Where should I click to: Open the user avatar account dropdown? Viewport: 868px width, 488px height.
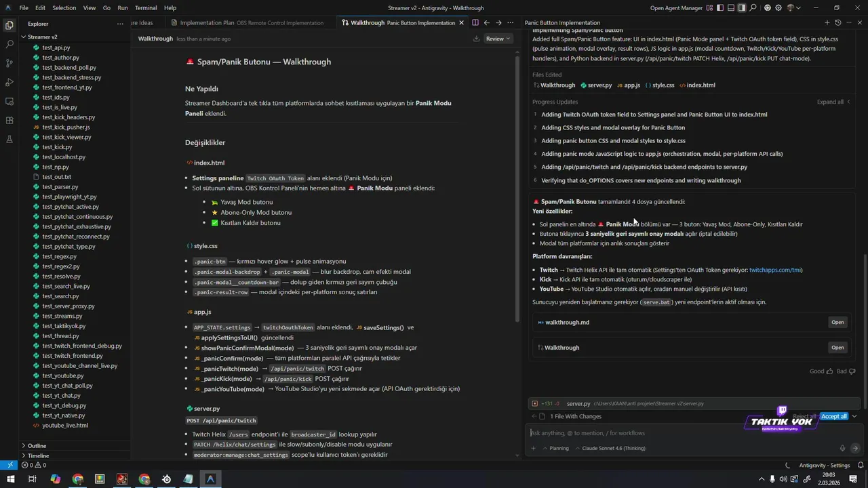click(x=793, y=8)
